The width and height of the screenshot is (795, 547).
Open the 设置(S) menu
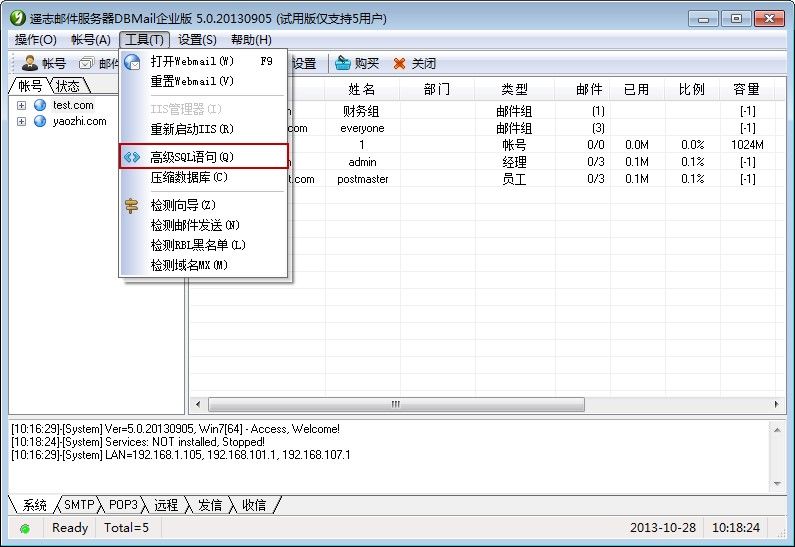pyautogui.click(x=197, y=40)
